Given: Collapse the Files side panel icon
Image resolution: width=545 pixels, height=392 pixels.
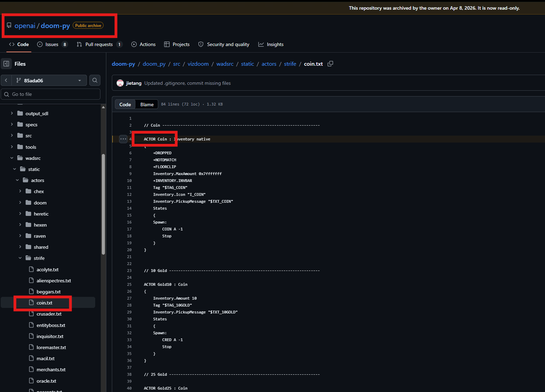Looking at the screenshot, I should pos(6,64).
